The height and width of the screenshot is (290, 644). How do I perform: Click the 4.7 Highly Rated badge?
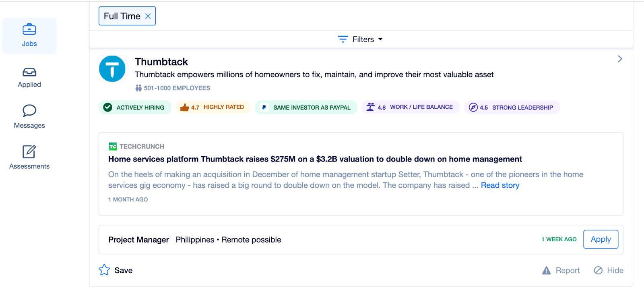(213, 107)
